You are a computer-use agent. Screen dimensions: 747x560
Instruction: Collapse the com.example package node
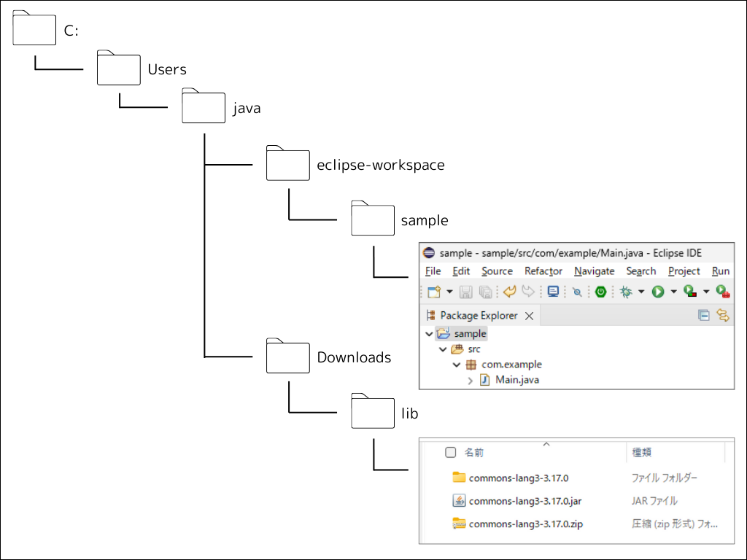(x=457, y=365)
